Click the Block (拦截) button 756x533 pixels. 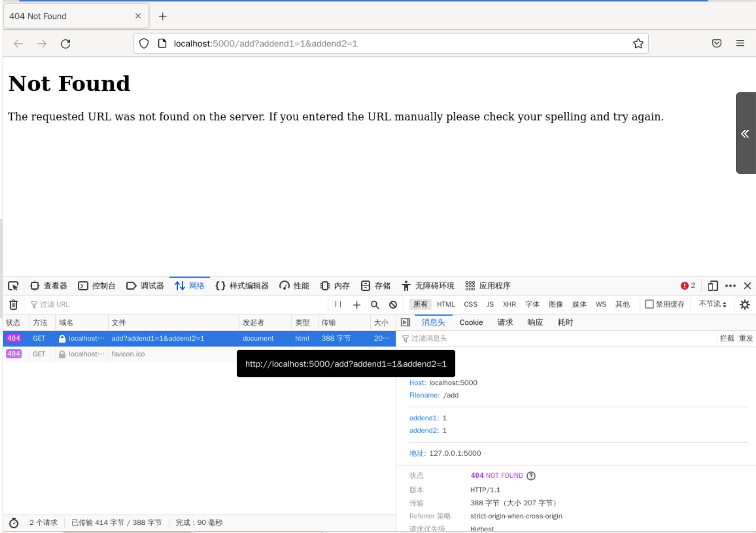(727, 338)
